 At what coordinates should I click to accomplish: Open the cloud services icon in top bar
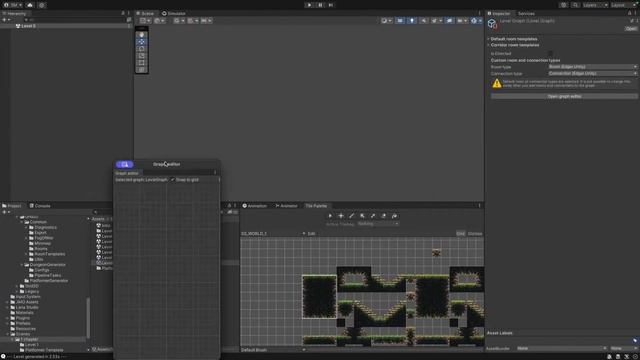point(30,5)
